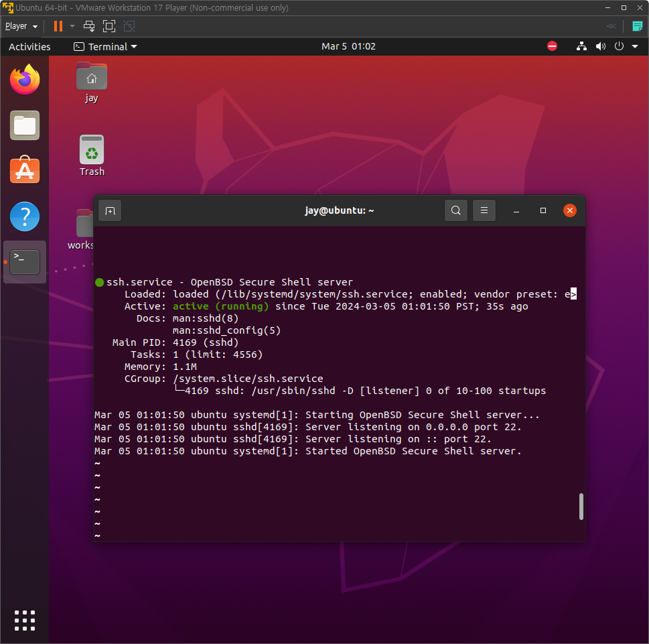Image resolution: width=649 pixels, height=644 pixels.
Task: Click the man:sshd_config(5) docs entry
Action: [227, 330]
